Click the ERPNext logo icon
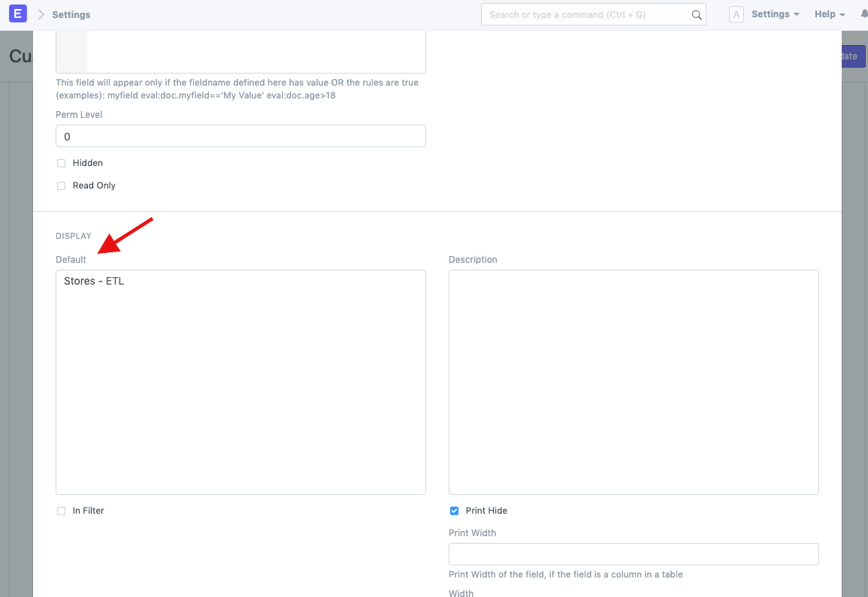The height and width of the screenshot is (597, 868). point(17,14)
